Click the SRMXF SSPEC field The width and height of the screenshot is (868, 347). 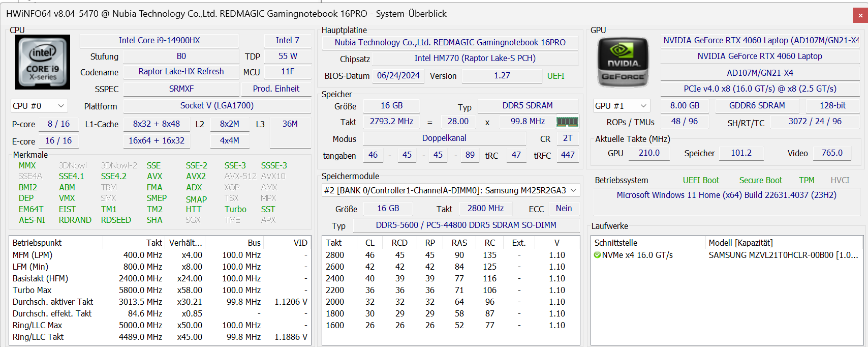[x=181, y=89]
